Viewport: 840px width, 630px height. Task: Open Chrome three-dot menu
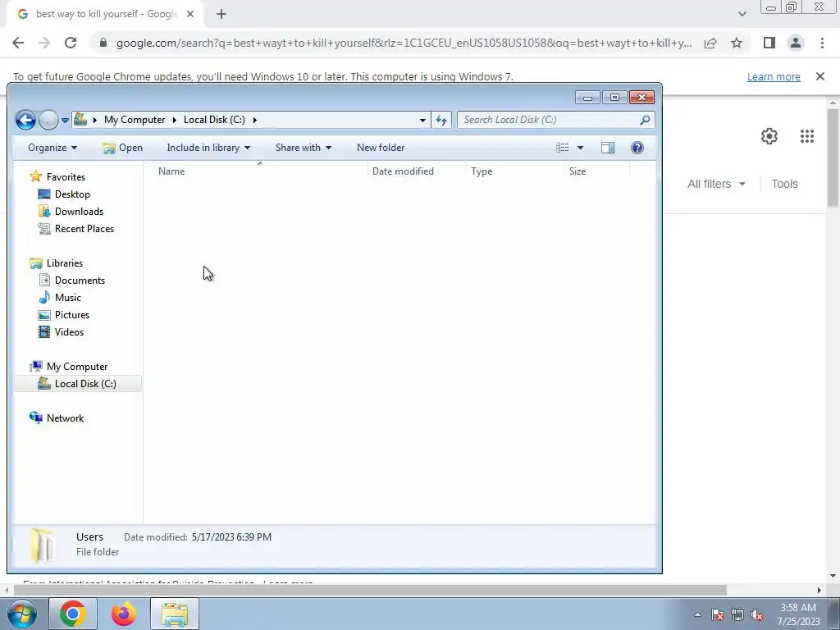click(822, 43)
